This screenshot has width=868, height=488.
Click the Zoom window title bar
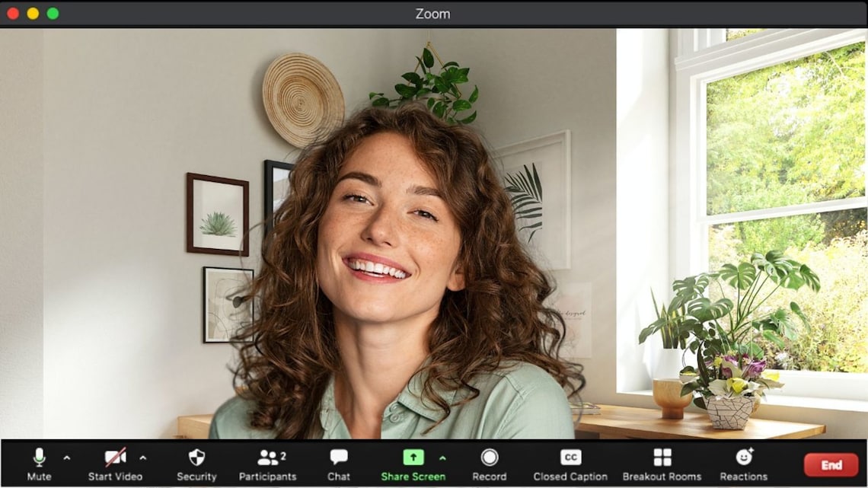click(x=432, y=13)
